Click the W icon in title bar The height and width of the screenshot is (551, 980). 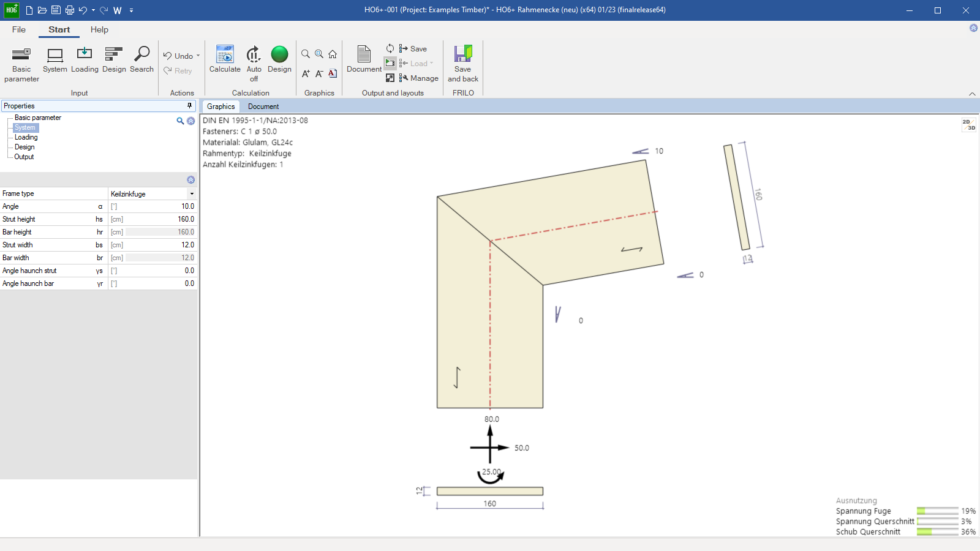pos(118,10)
